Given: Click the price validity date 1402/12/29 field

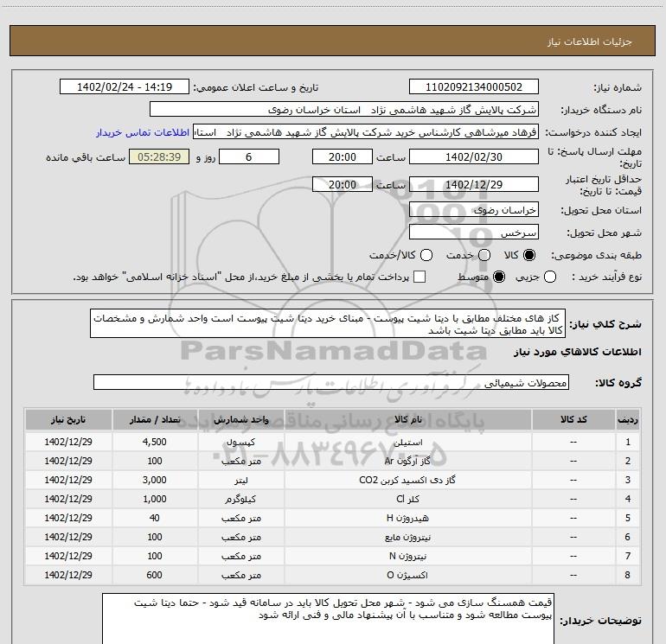Looking at the screenshot, I should click(472, 184).
